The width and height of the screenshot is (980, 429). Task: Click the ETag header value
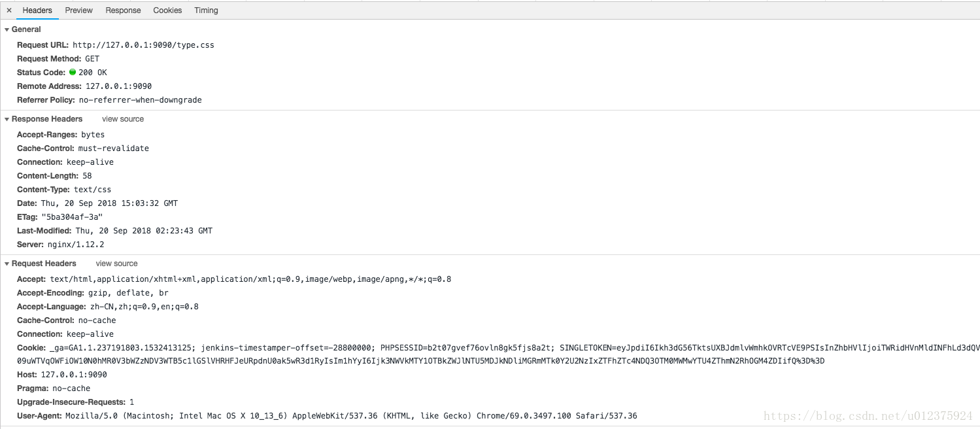click(x=72, y=217)
